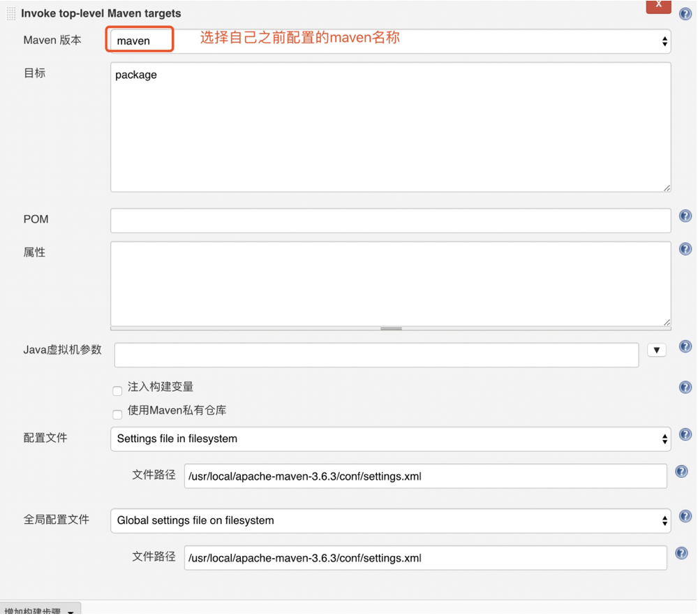This screenshot has height=616, width=698.
Task: Enable 注入构建变量 checkbox
Action: (x=117, y=392)
